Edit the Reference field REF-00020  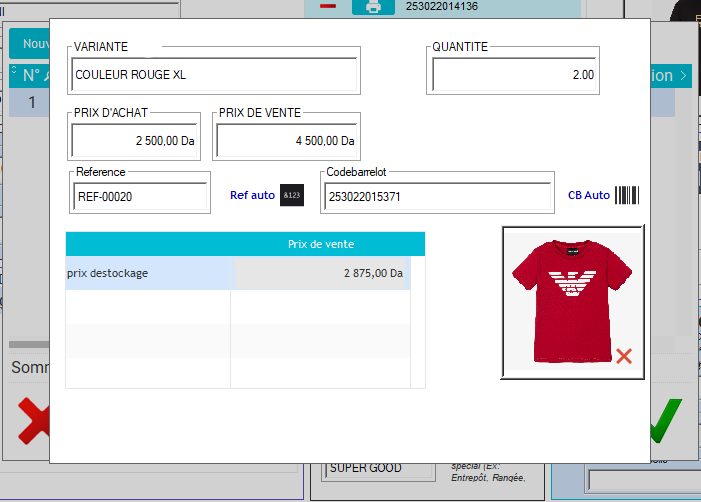pyautogui.click(x=140, y=197)
